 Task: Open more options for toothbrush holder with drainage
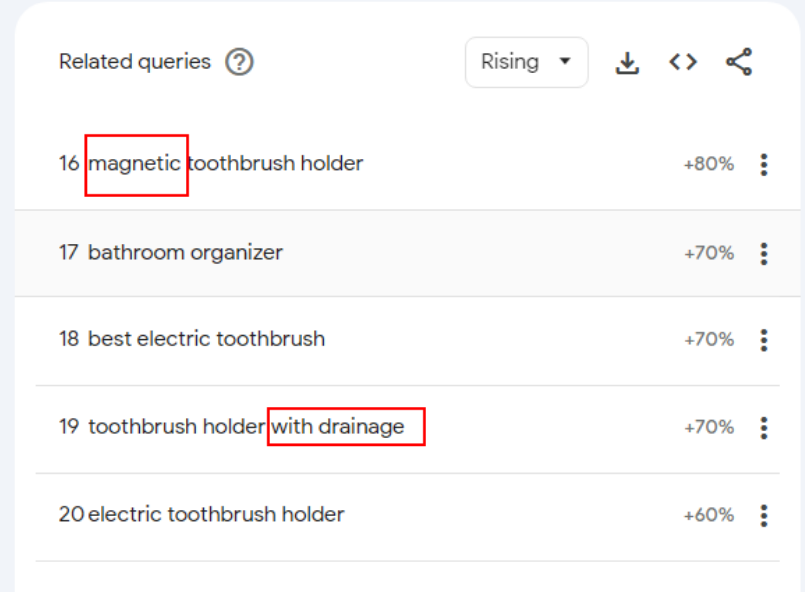764,428
